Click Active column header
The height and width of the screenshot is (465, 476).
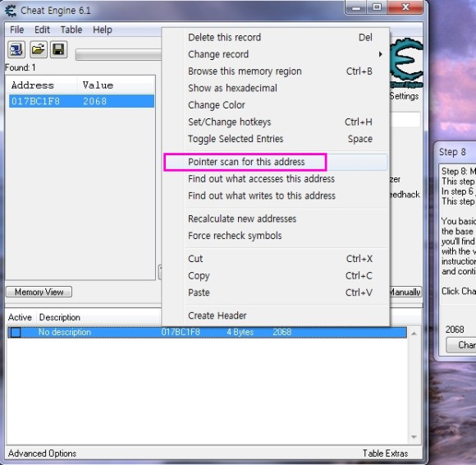[x=20, y=317]
